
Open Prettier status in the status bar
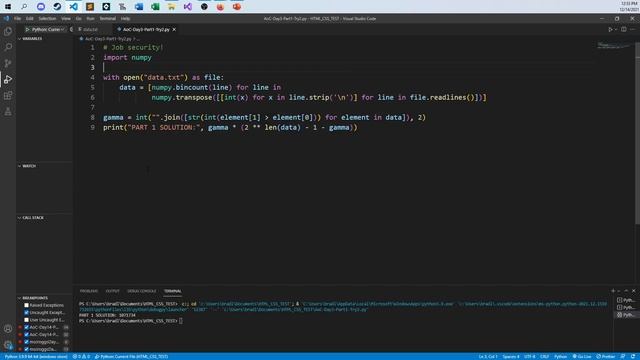(x=605, y=357)
